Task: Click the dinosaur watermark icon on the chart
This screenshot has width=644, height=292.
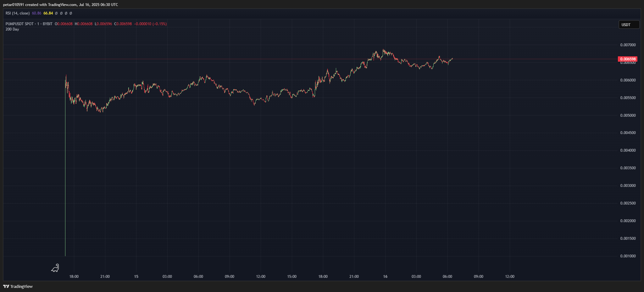Action: pyautogui.click(x=55, y=268)
